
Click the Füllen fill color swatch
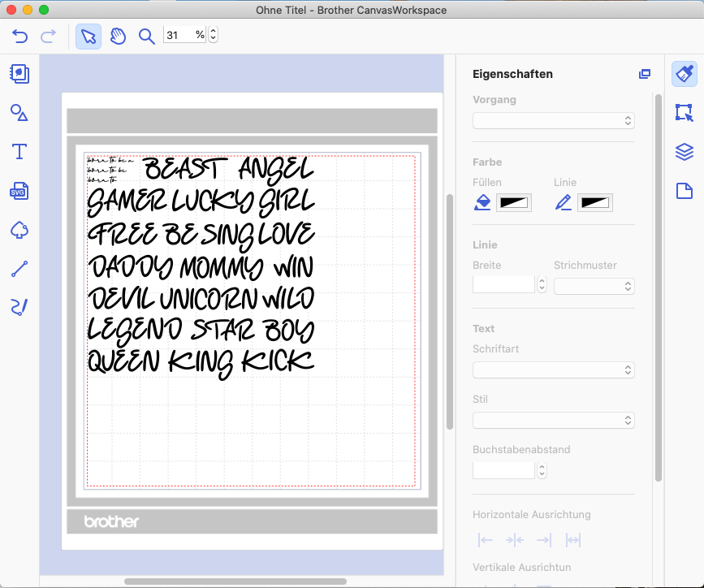pos(514,202)
